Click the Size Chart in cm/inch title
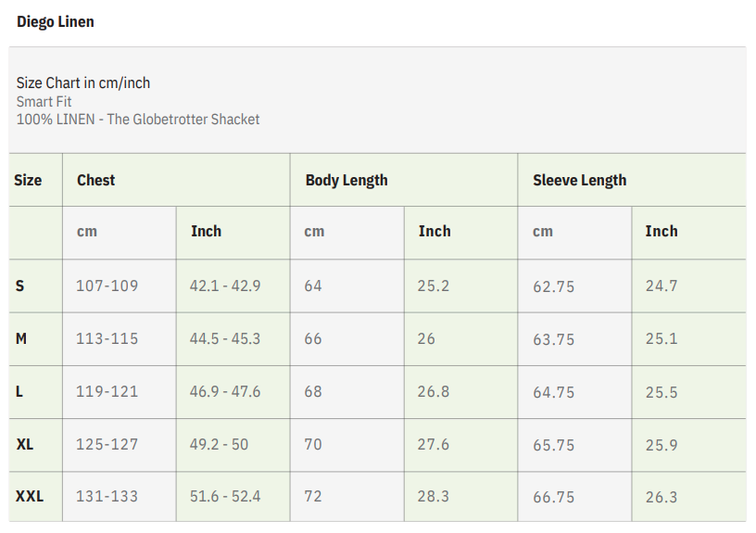The width and height of the screenshot is (756, 533). pos(83,82)
